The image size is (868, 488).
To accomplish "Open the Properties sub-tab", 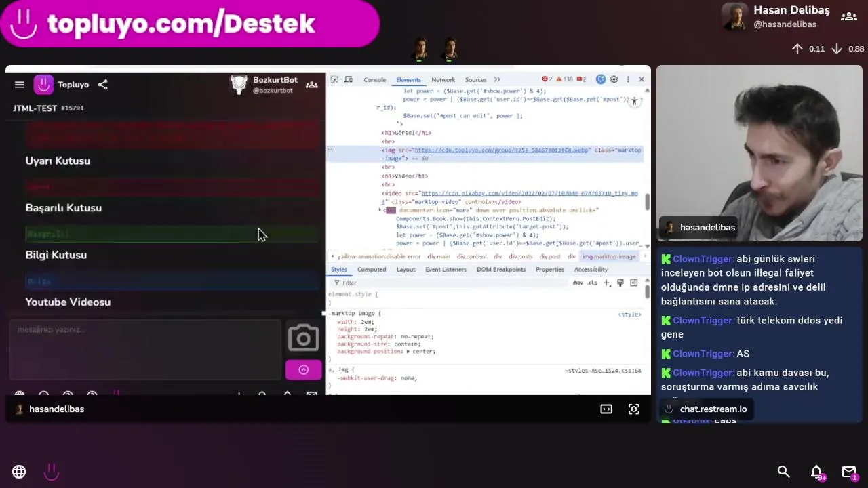I will tap(550, 270).
